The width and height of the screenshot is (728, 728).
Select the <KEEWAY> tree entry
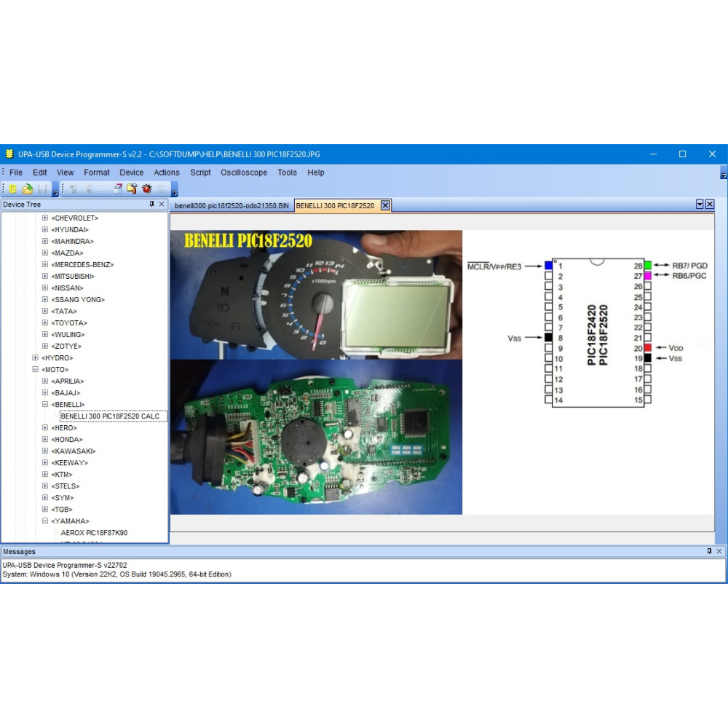pyautogui.click(x=70, y=462)
